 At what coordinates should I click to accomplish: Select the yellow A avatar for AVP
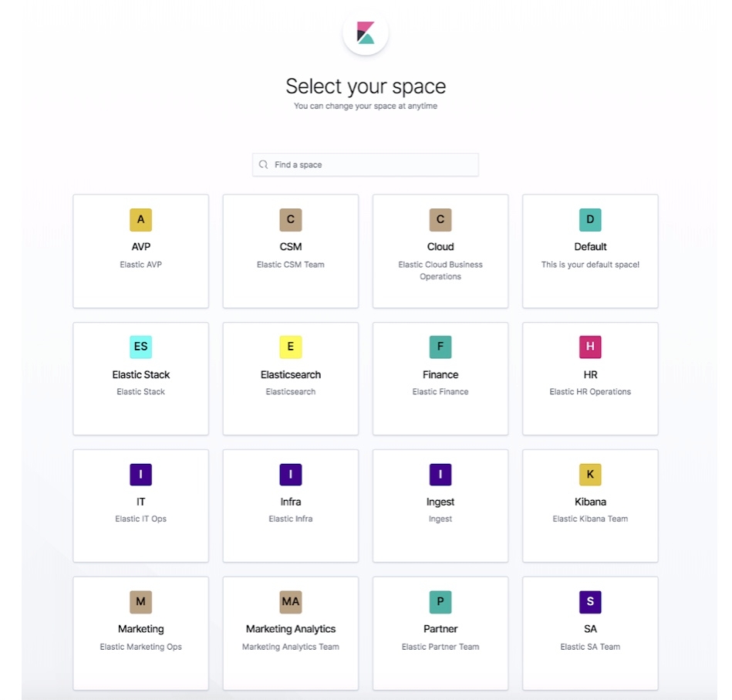[140, 220]
